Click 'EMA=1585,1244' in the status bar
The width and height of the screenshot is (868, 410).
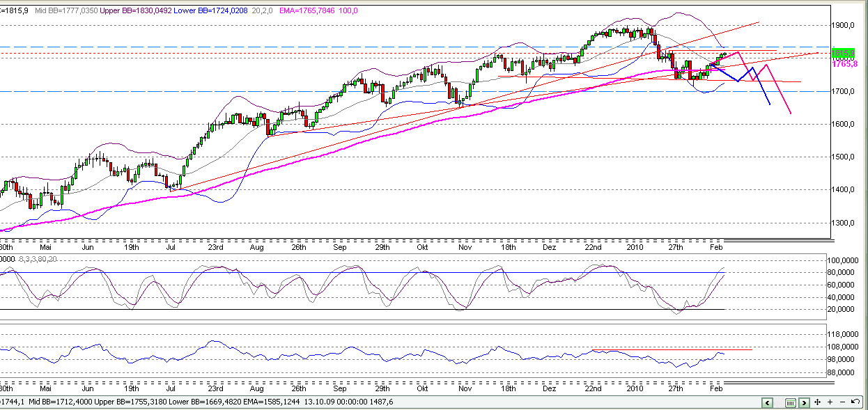coord(272,402)
